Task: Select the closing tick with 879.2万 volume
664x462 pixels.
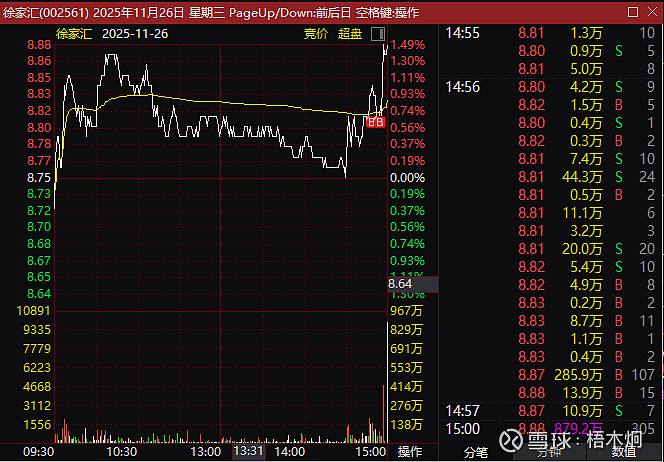Action: pyautogui.click(x=551, y=429)
